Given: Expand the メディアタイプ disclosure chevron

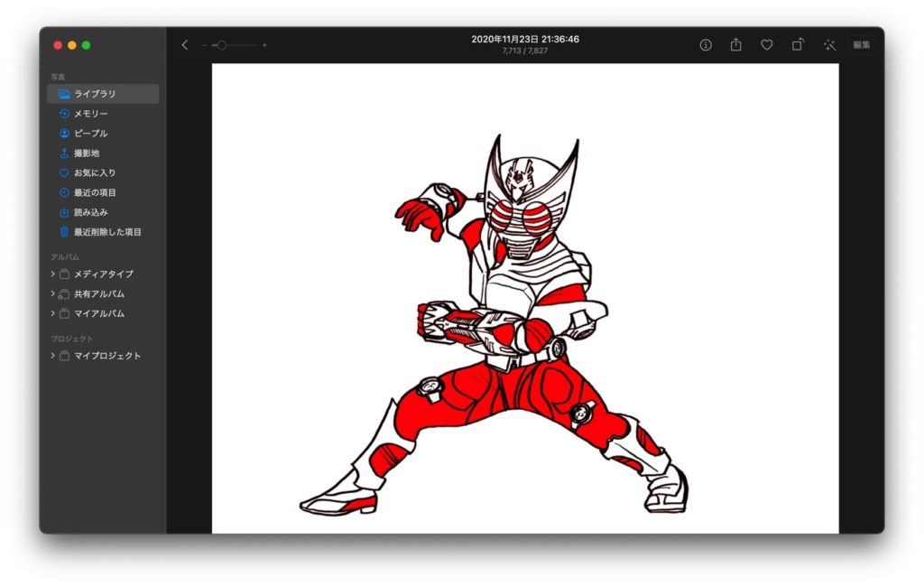Looking at the screenshot, I should point(52,274).
